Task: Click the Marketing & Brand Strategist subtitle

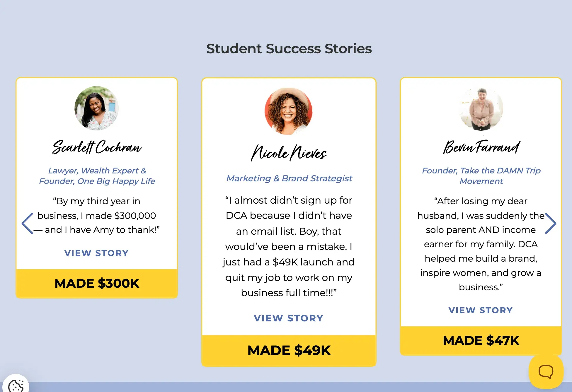Action: (289, 178)
